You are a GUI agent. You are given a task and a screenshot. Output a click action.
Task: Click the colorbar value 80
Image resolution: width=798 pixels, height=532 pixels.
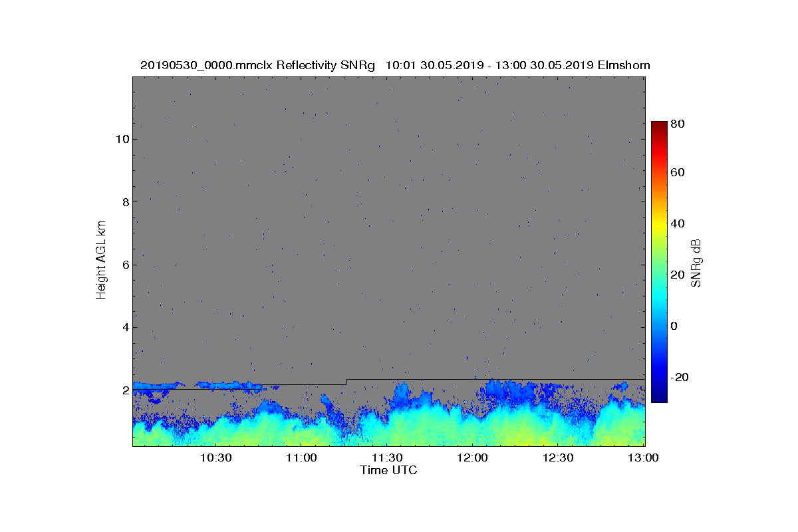coord(678,123)
